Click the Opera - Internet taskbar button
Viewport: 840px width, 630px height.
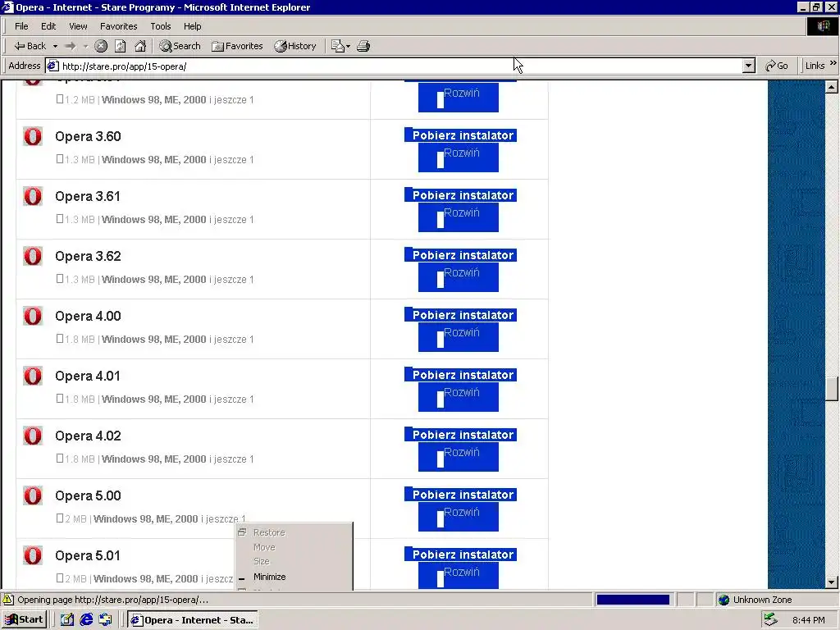click(193, 620)
